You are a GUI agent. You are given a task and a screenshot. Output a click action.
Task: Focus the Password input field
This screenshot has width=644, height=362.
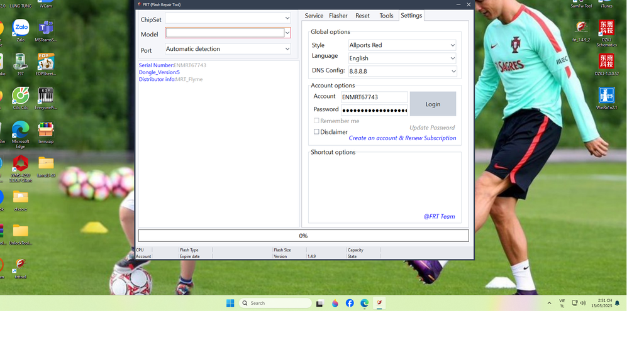374,109
